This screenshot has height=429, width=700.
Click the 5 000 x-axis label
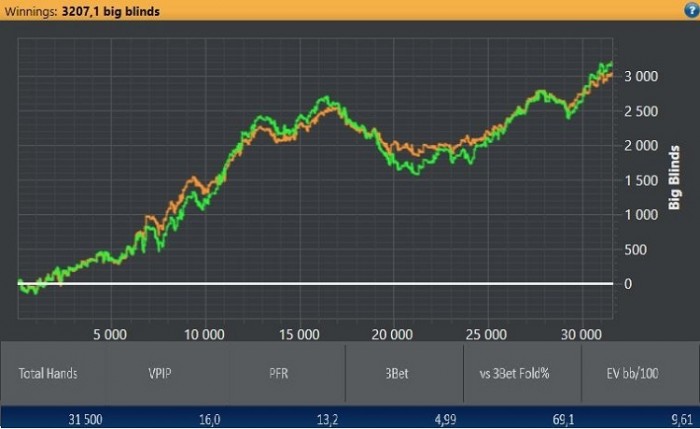pos(110,334)
